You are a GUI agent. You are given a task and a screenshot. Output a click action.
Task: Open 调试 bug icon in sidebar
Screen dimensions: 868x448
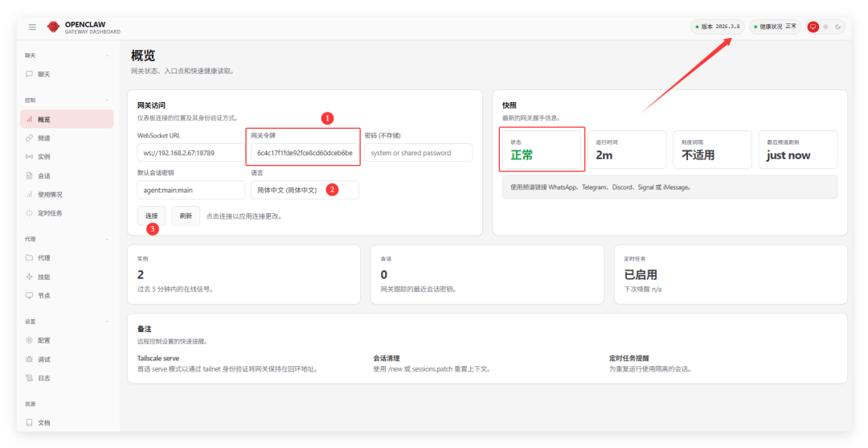(x=30, y=359)
